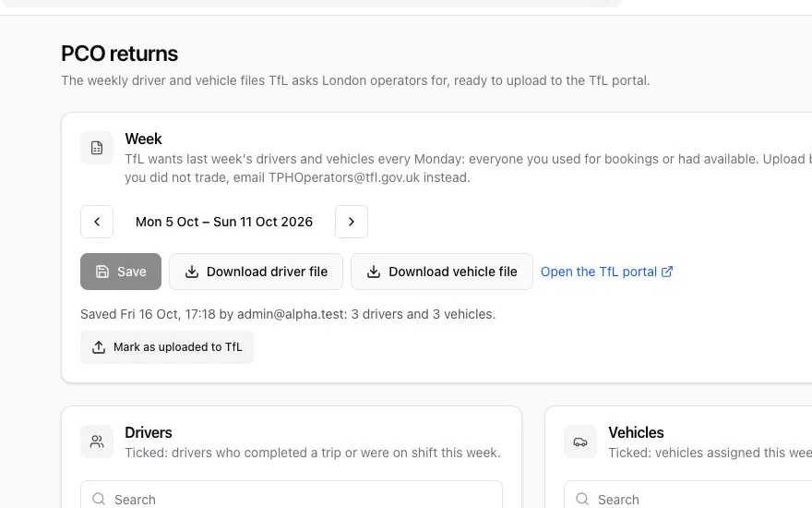Go to the next week

pyautogui.click(x=352, y=222)
